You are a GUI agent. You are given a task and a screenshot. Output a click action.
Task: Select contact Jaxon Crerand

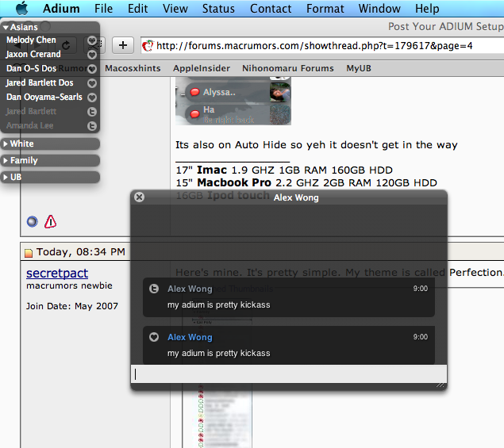[x=33, y=54]
